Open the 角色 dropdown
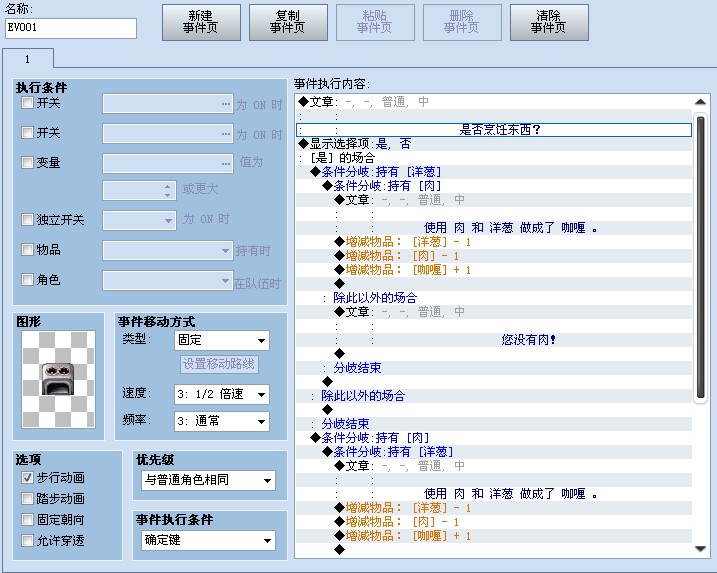Viewport: 717px width, 573px height. (168, 280)
